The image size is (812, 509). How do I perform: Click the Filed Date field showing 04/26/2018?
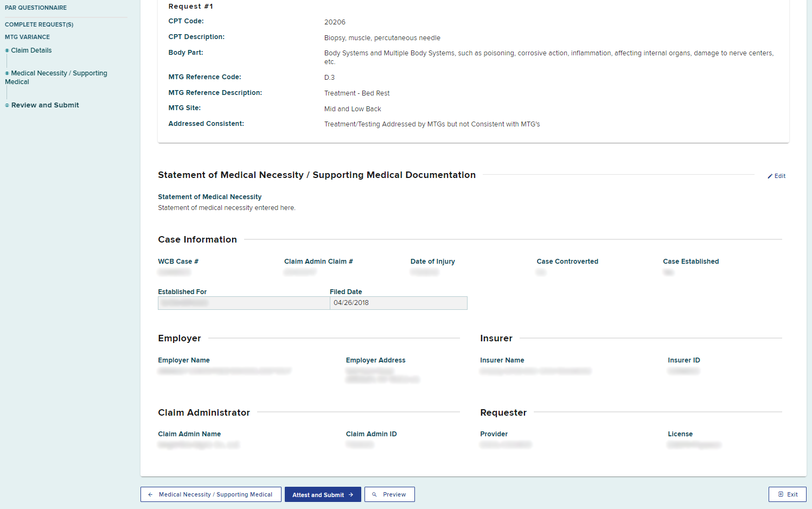click(x=398, y=303)
